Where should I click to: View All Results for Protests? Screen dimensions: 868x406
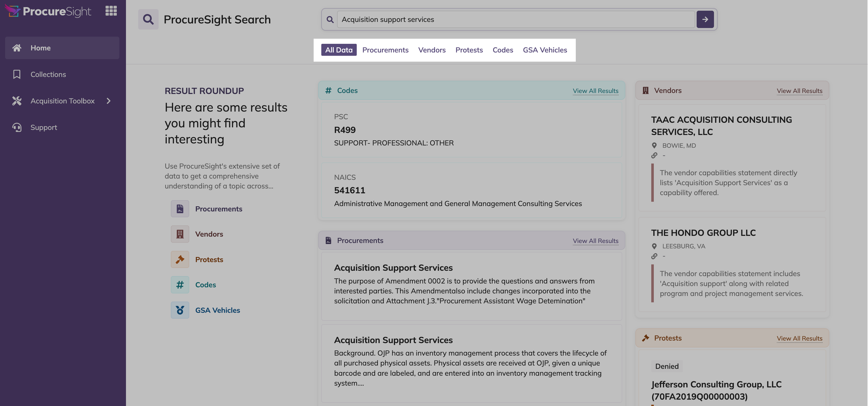799,338
